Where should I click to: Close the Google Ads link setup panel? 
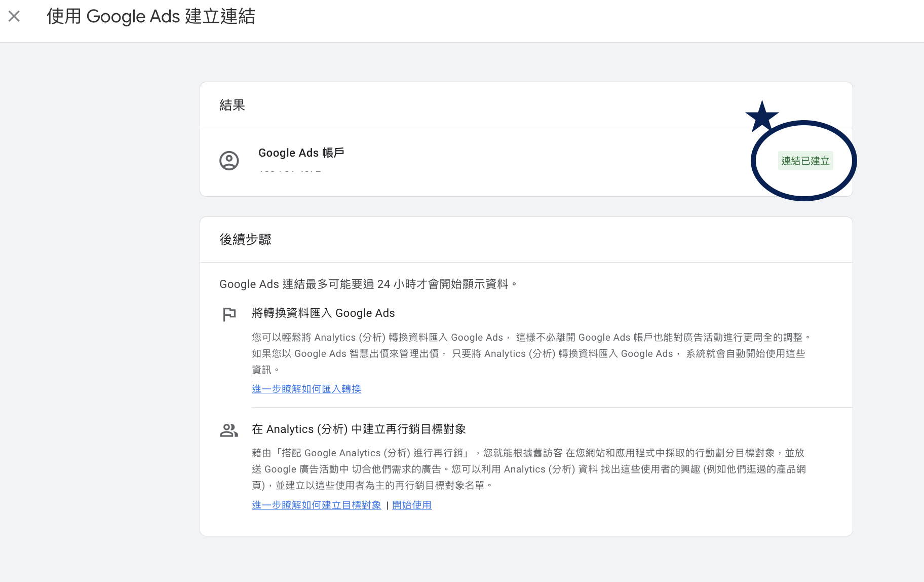click(14, 16)
